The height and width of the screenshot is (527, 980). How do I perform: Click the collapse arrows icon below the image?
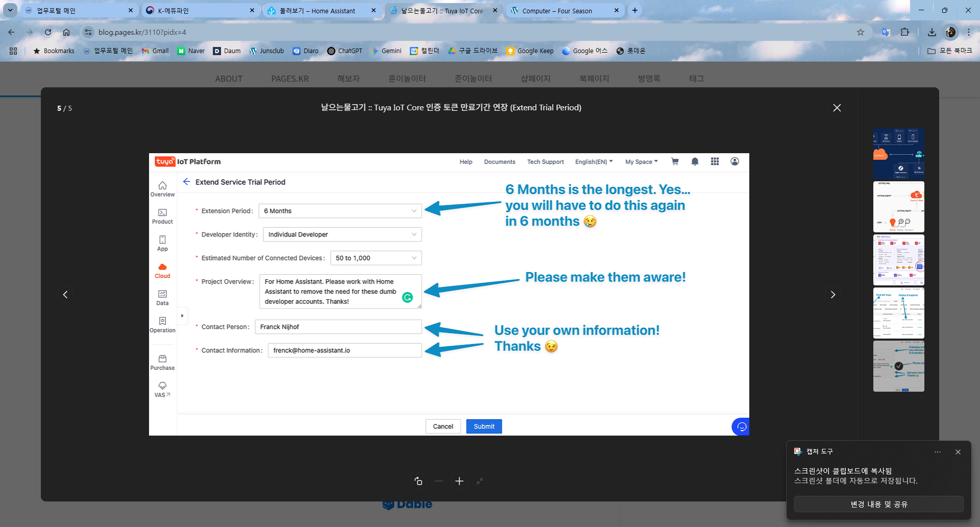click(x=480, y=481)
